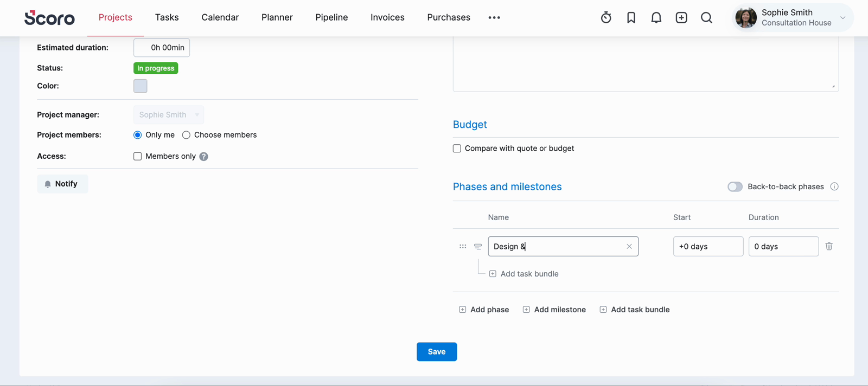Screen dimensions: 868x386
Task: Open the notifications bell icon
Action: click(656, 17)
